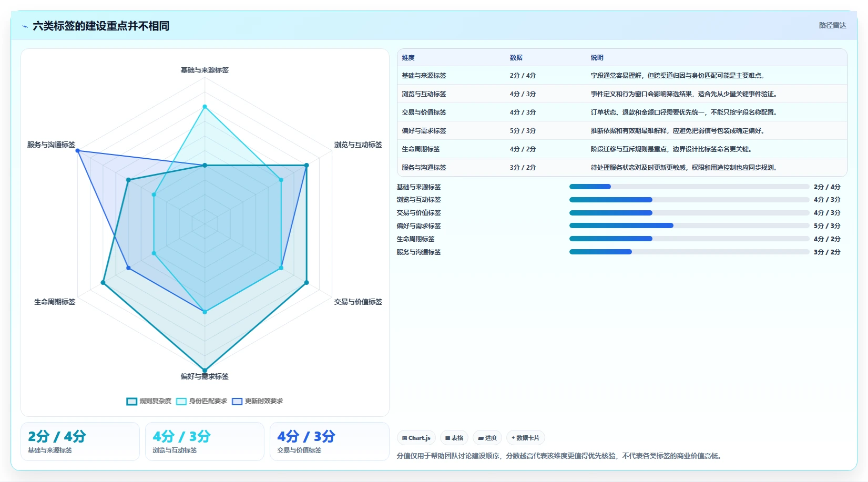The image size is (868, 482).
Task: Click the 交易与价值标签 progress bar
Action: [x=689, y=213]
